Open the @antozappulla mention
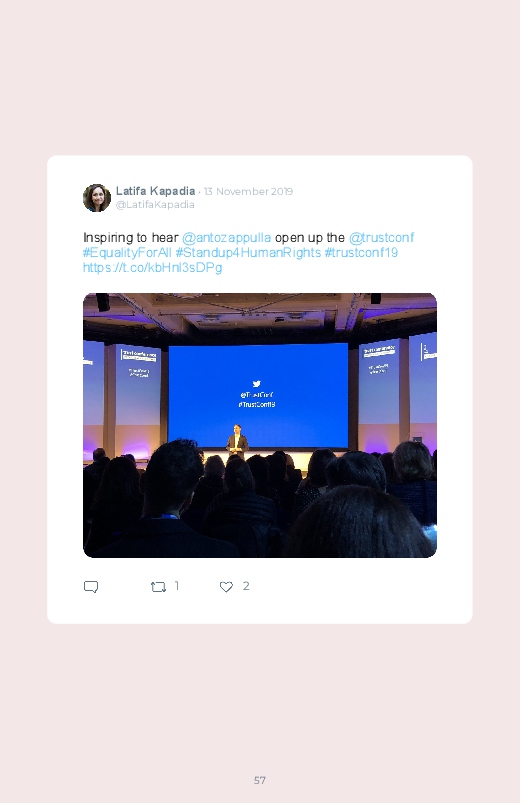 [226, 238]
